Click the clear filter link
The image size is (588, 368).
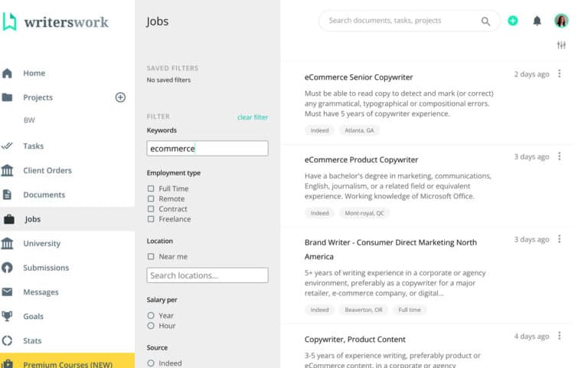pyautogui.click(x=253, y=117)
